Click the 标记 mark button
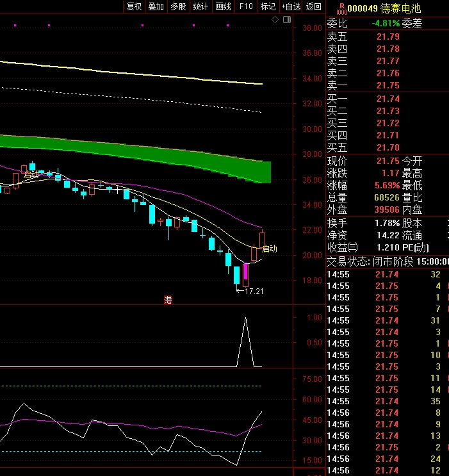 [268, 6]
